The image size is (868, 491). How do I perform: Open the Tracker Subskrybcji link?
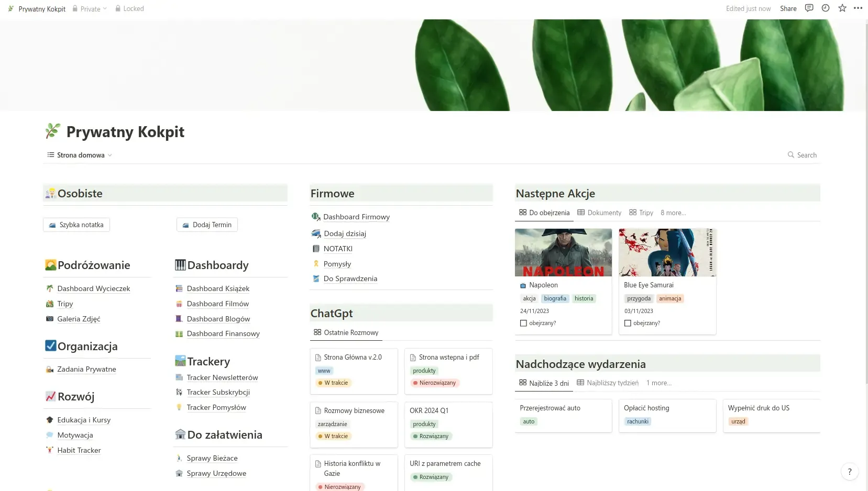tap(218, 392)
